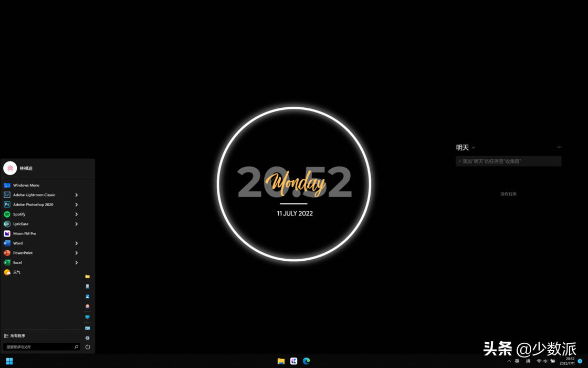Screen dimensions: 588x368
Task: Open Spotify from the start menu
Action: pos(19,214)
